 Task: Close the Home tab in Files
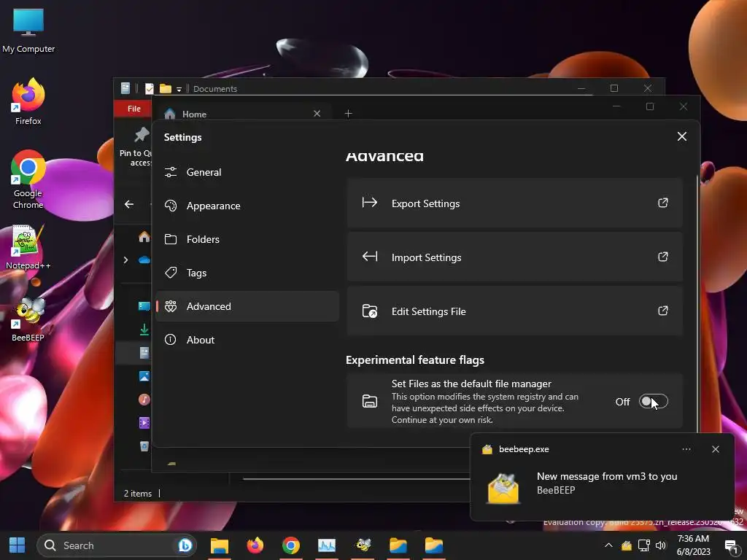pyautogui.click(x=317, y=113)
